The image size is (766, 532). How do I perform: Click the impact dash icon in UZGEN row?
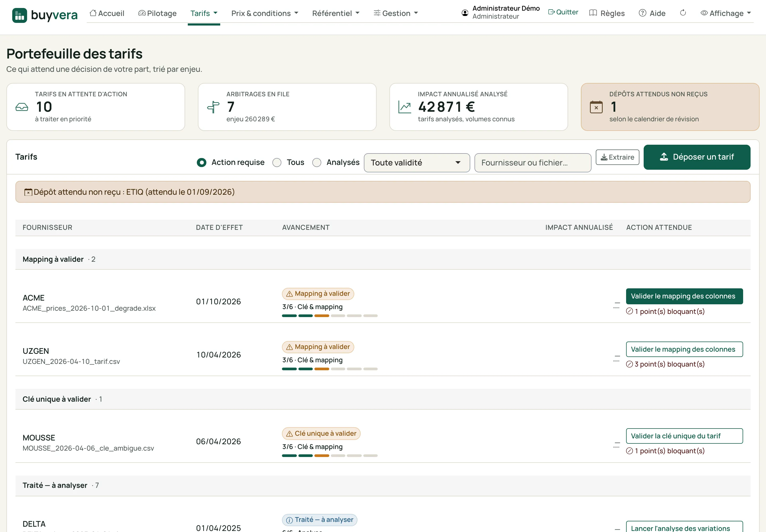click(617, 358)
